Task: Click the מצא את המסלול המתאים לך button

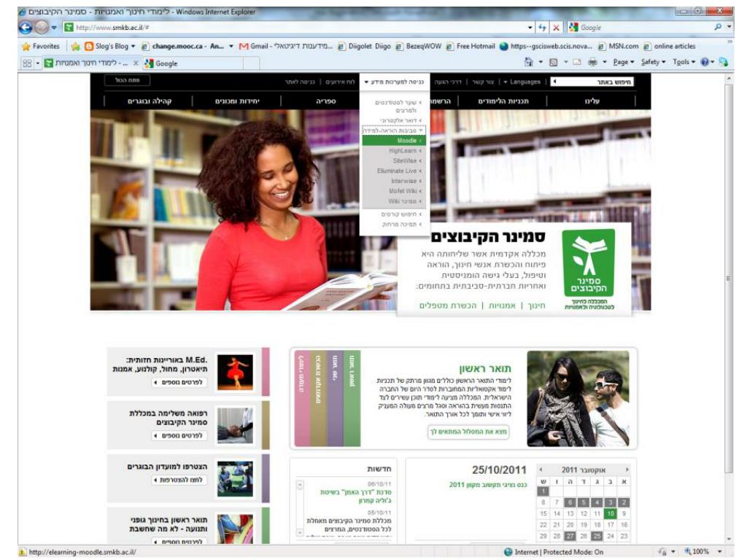Action: [468, 432]
